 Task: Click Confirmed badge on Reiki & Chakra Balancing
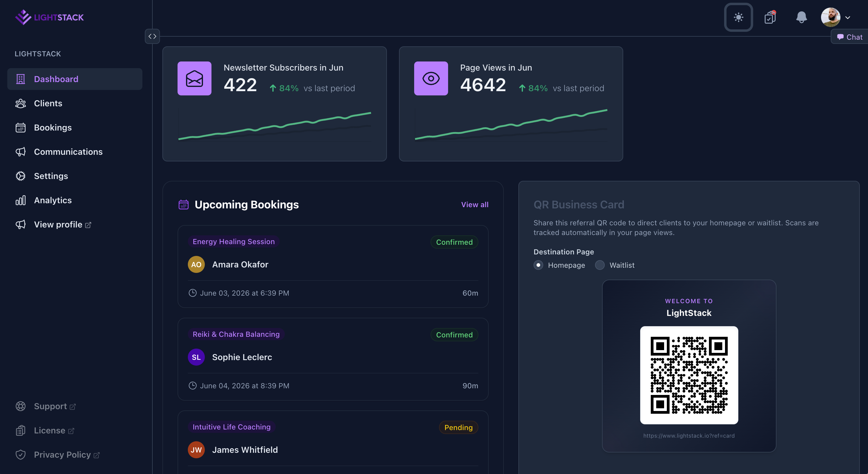(x=454, y=335)
